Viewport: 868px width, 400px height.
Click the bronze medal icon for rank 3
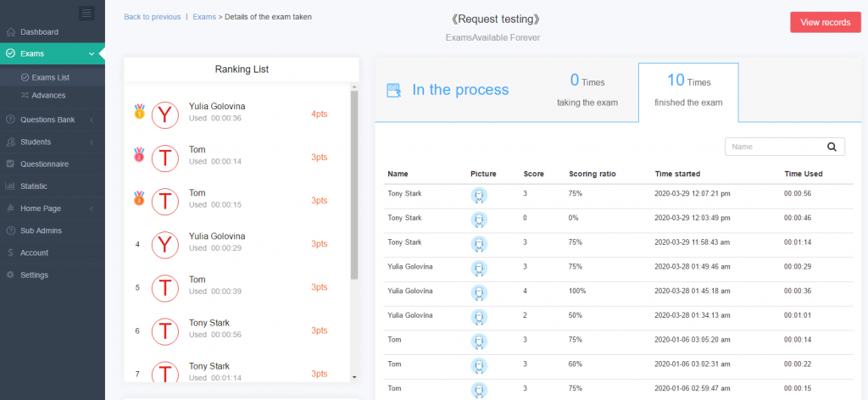(139, 200)
